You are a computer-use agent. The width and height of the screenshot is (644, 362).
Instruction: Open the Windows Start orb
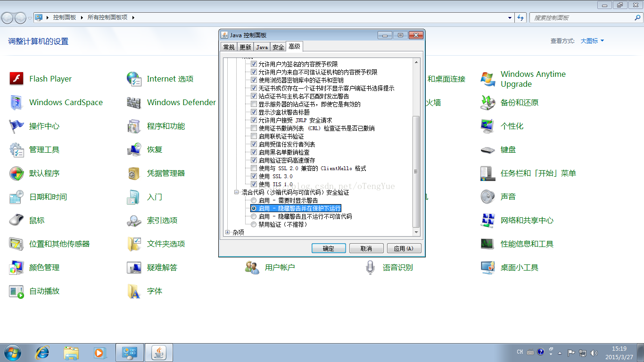[12, 352]
